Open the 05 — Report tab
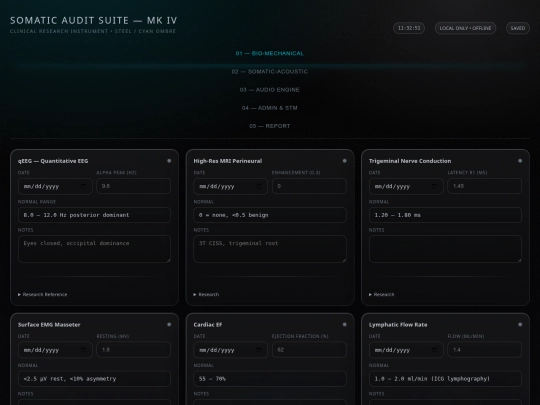The width and height of the screenshot is (540, 405). point(270,126)
